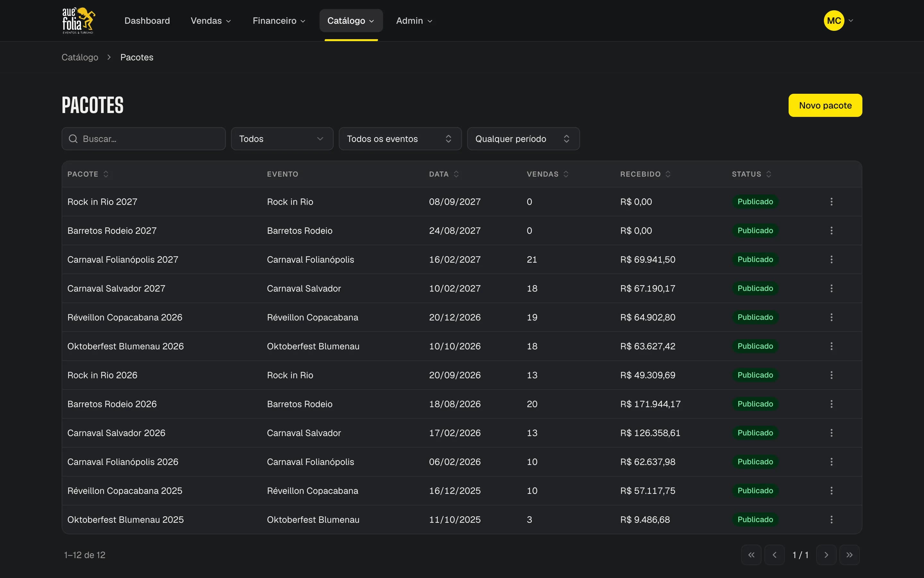
Task: Open row actions for Carnaval Folianópolis 2027
Action: (831, 259)
